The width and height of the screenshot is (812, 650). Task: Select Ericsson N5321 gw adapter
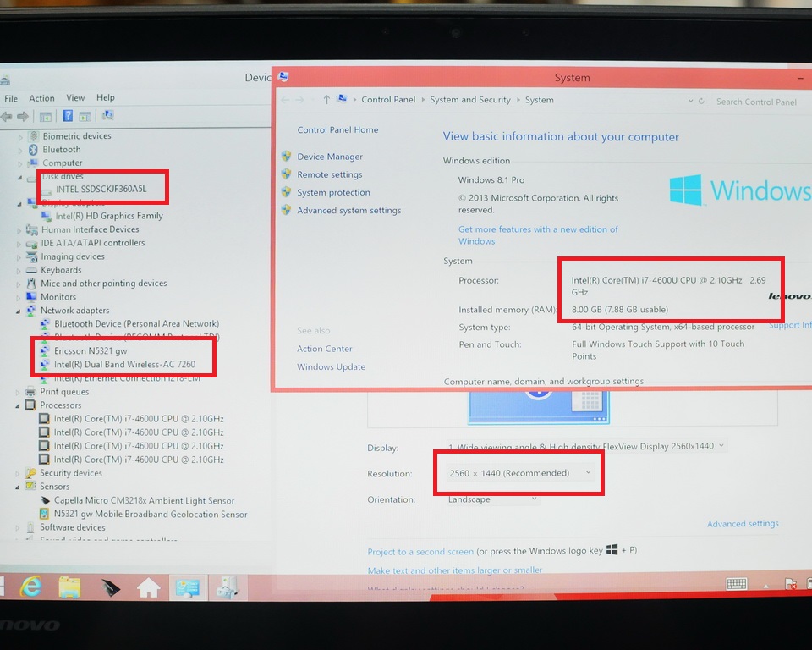[91, 351]
